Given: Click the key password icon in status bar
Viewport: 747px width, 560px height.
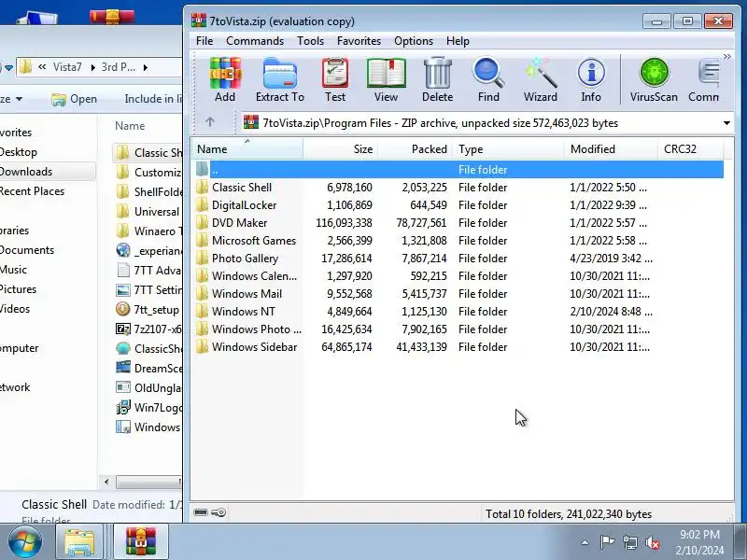Looking at the screenshot, I should [x=218, y=512].
